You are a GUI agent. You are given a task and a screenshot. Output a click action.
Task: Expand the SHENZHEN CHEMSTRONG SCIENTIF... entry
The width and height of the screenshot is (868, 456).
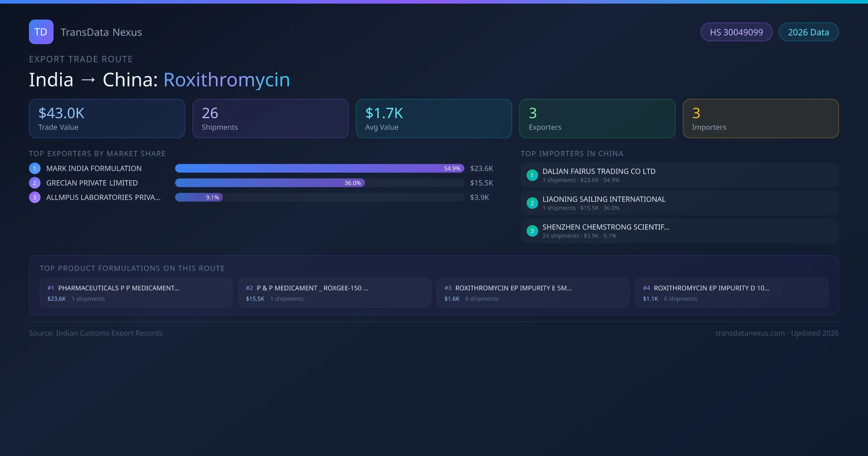pos(606,227)
